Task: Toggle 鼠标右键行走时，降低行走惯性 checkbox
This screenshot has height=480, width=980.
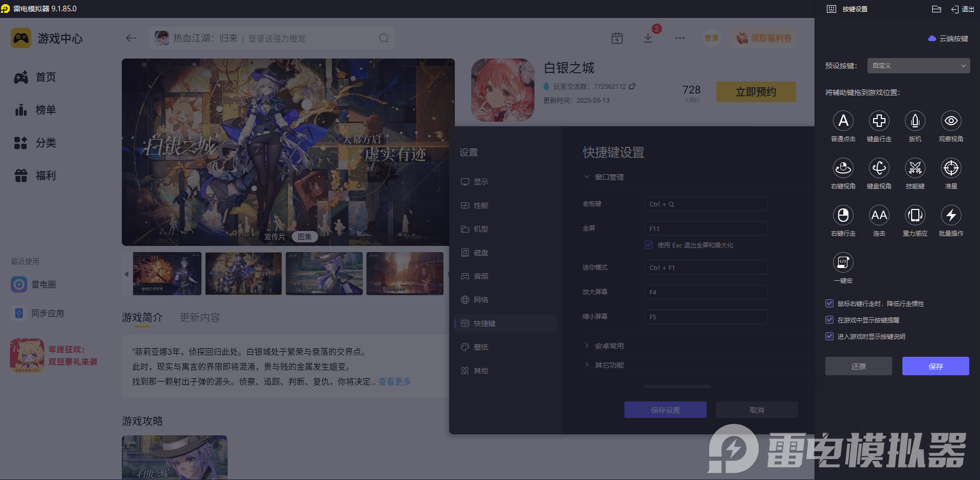Action: tap(829, 303)
